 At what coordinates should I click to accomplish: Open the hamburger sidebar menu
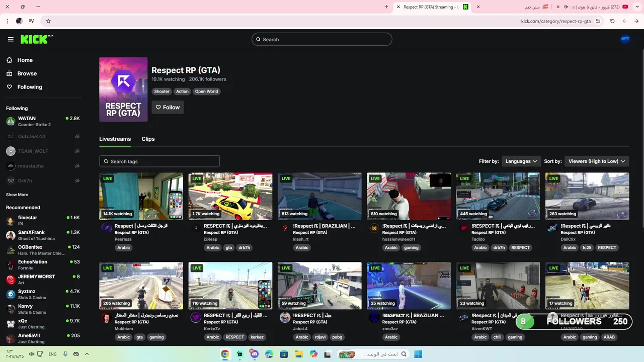tap(11, 39)
